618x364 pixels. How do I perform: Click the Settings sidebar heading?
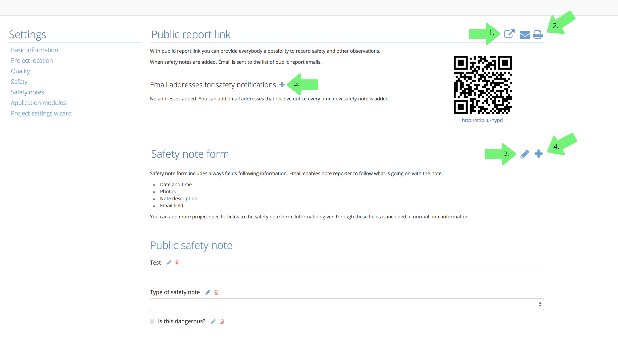(28, 34)
